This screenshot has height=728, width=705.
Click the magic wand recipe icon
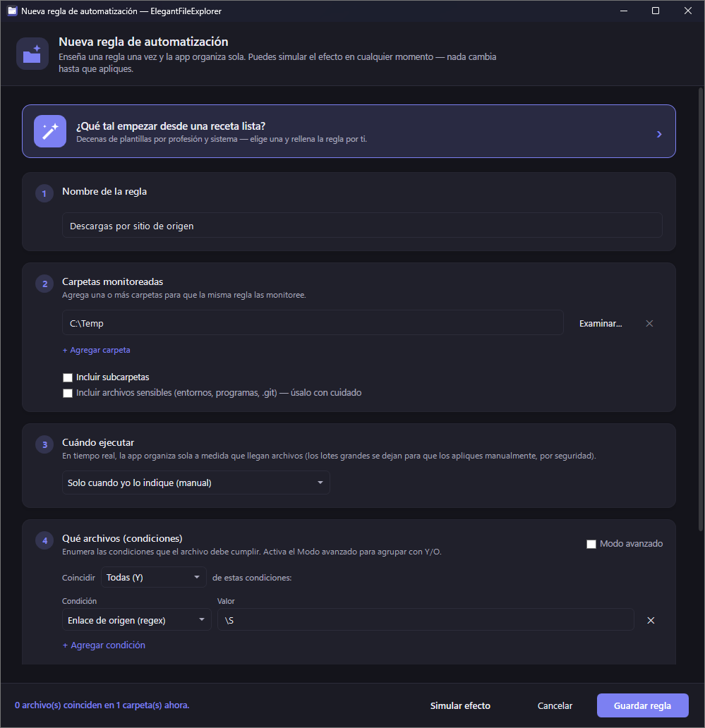click(x=50, y=131)
